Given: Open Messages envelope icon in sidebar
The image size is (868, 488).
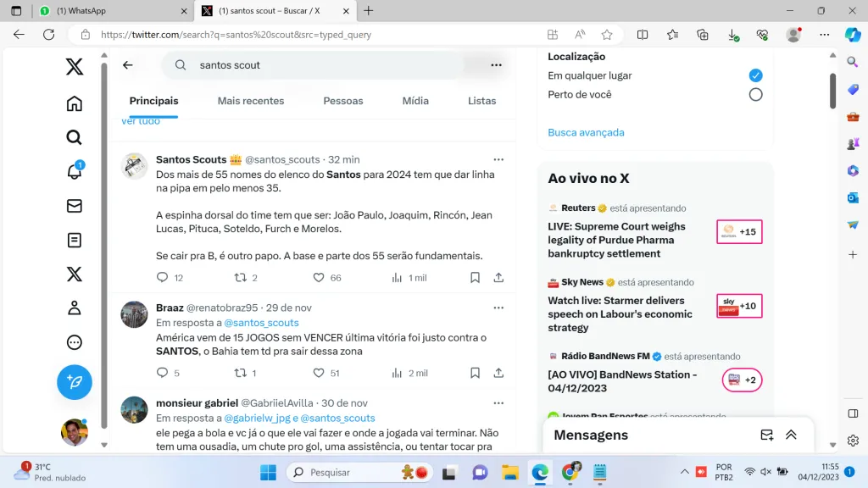Looking at the screenshot, I should click(x=75, y=206).
